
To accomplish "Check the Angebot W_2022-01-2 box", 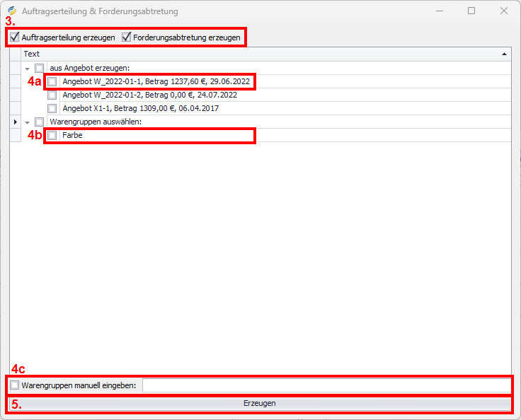I will 52,95.
